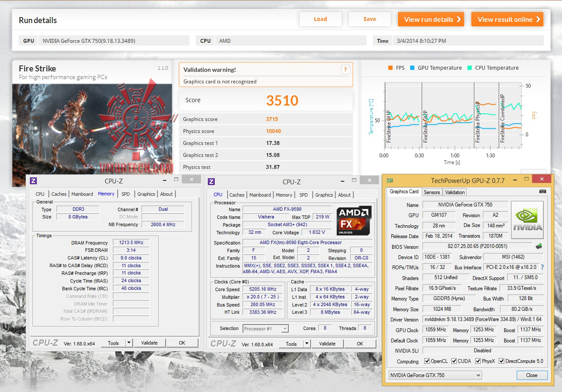The image size is (562, 392).
Task: Click the GPU-Z title bar app icon
Action: coord(390,181)
